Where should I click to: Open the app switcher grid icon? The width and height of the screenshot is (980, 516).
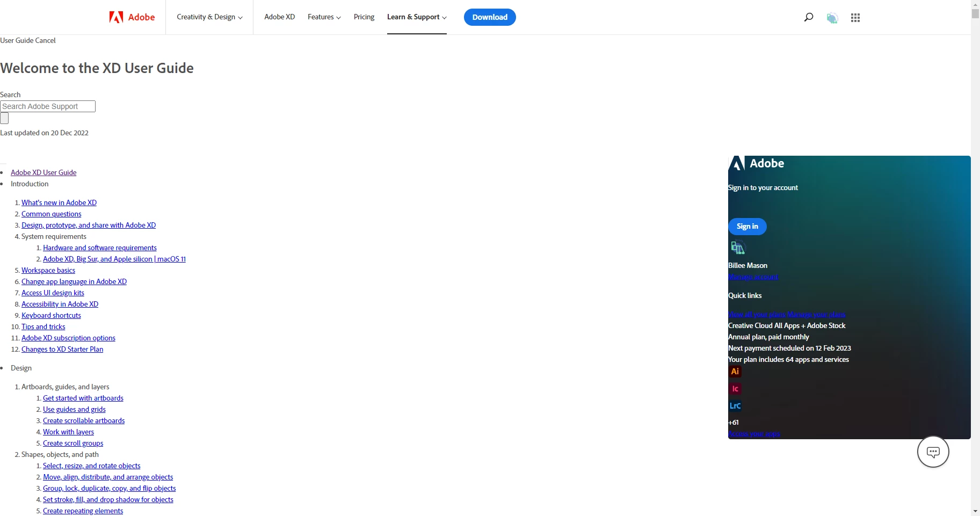click(855, 18)
